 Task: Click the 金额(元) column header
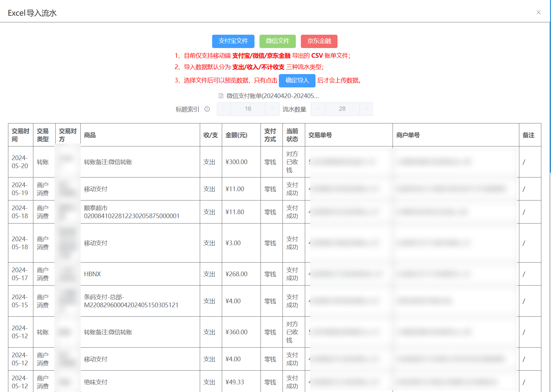241,135
